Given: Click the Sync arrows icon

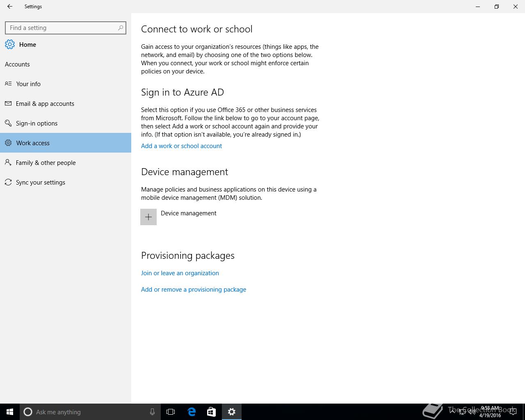Looking at the screenshot, I should 8,182.
